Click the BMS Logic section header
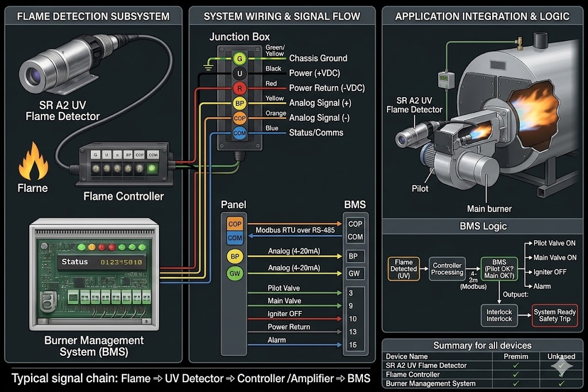Viewport: 588px width, 392px height. coord(483,226)
